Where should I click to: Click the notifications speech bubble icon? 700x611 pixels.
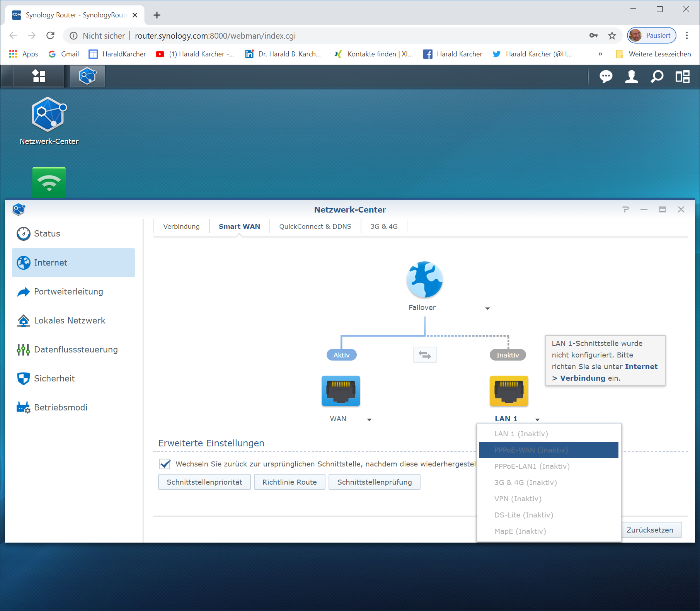tap(606, 77)
